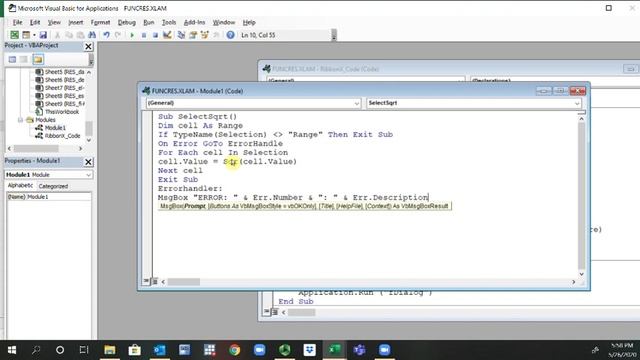Open the View menu
Image resolution: width=640 pixels, height=360 pixels.
click(54, 22)
